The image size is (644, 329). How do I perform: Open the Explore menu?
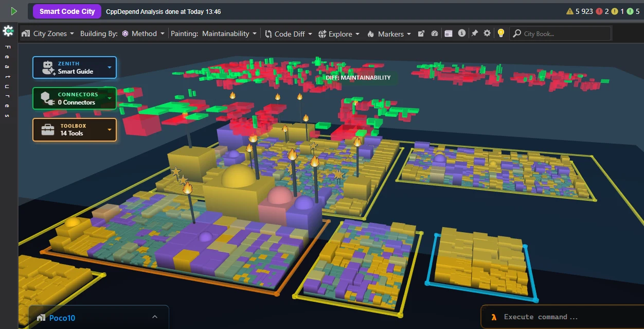[338, 33]
